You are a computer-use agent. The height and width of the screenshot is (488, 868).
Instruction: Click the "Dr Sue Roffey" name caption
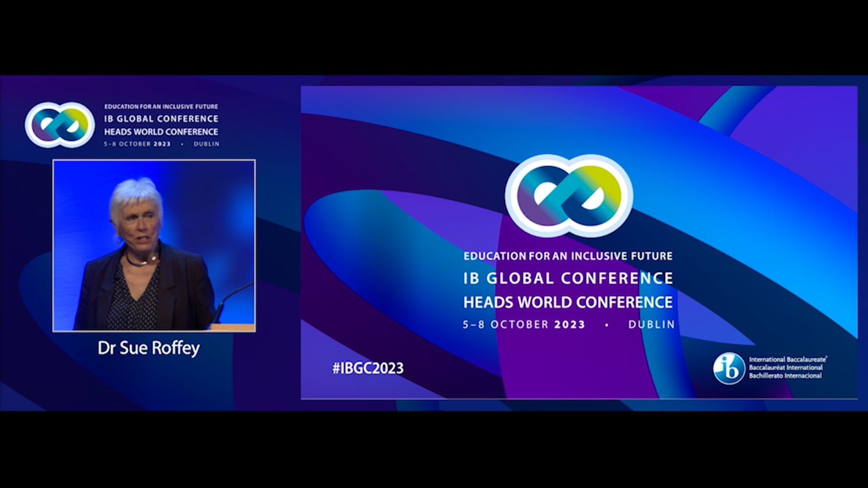pyautogui.click(x=149, y=348)
